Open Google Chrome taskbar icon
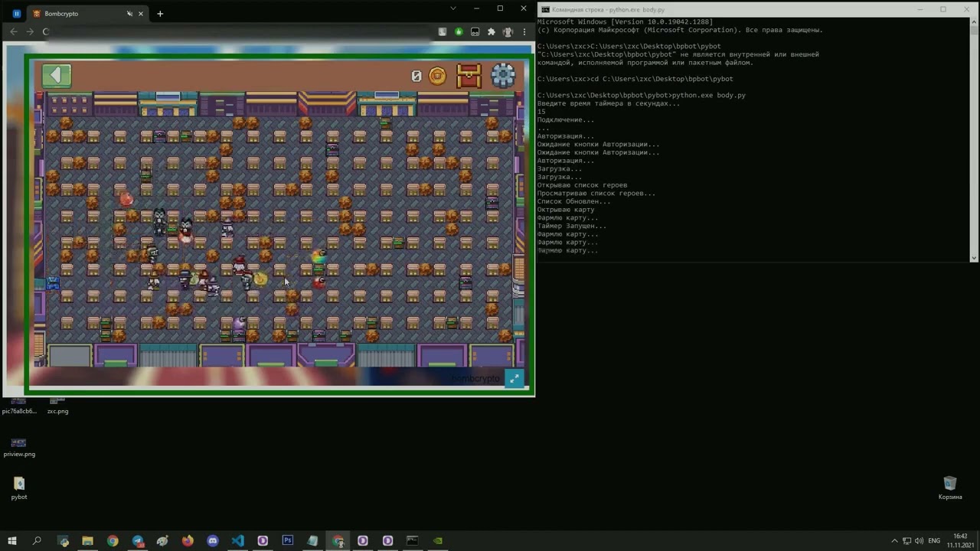 coord(113,540)
